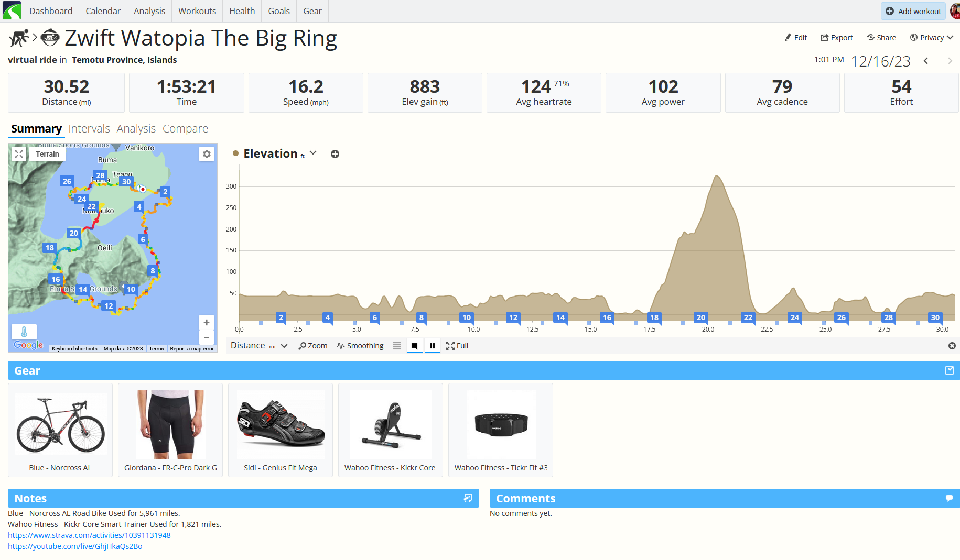Image resolution: width=960 pixels, height=560 pixels.
Task: Toggle the map temperature overlay icon
Action: coord(24,332)
